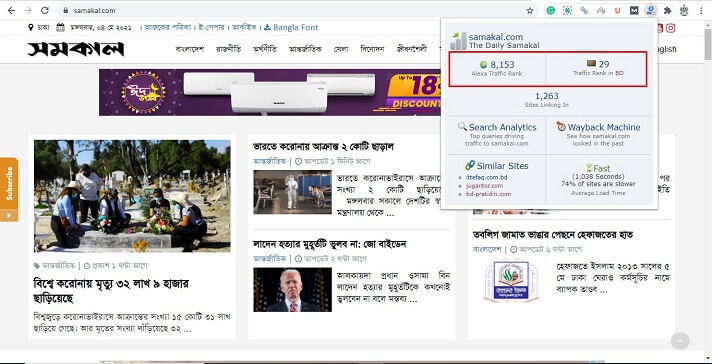Open the Grammarly extension icon
This screenshot has height=364, width=712.
tap(550, 10)
